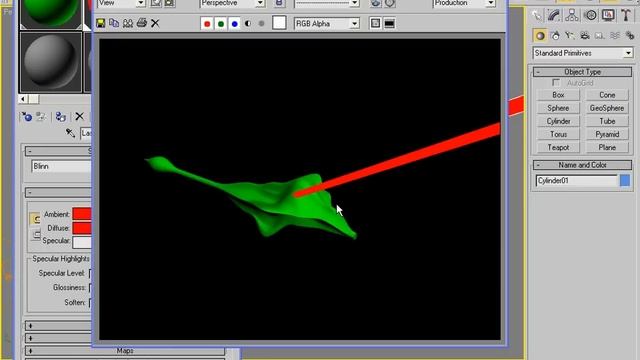The width and height of the screenshot is (640, 360).
Task: Toggle the monochrome display button
Action: coord(261,24)
